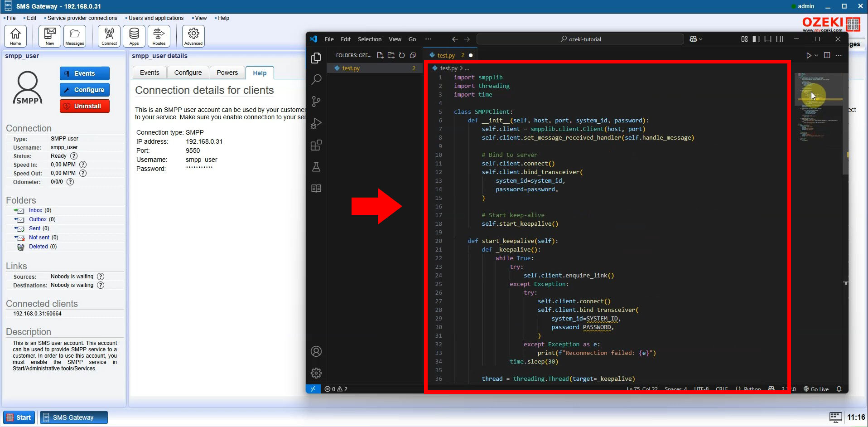Click SMS Gateway taskbar button
Viewport: 868px width, 427px height.
coord(74,417)
